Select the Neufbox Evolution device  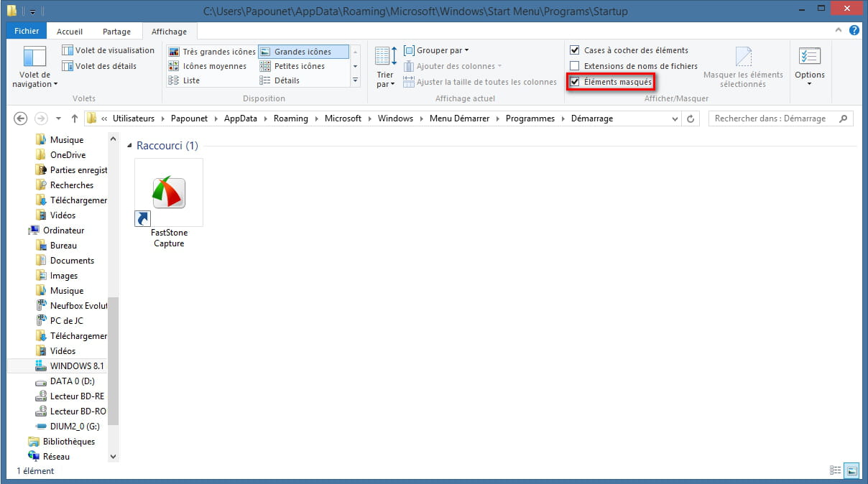coord(71,306)
